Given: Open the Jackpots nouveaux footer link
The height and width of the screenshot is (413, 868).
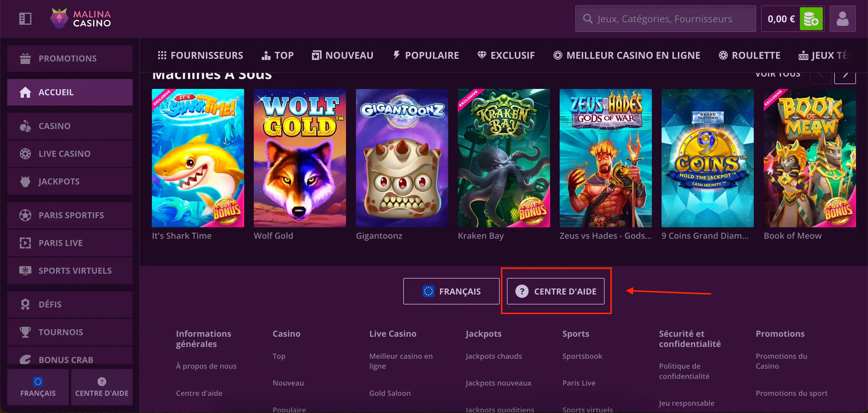Looking at the screenshot, I should coord(498,383).
